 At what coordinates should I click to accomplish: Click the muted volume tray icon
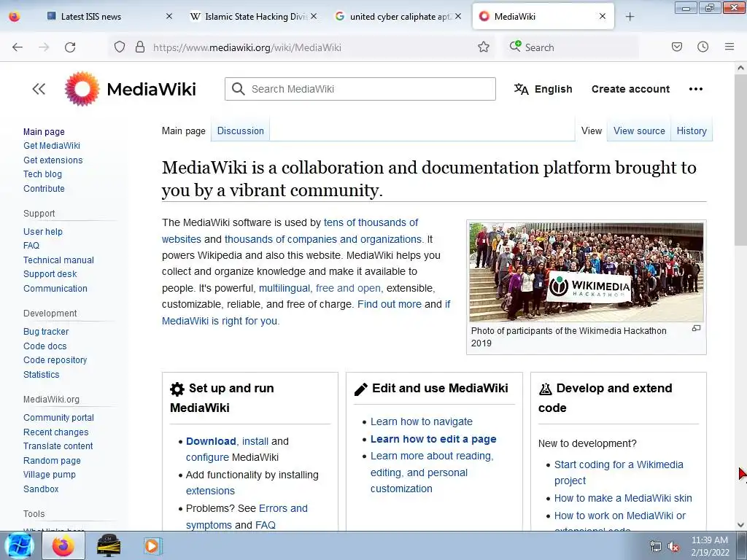click(x=673, y=547)
